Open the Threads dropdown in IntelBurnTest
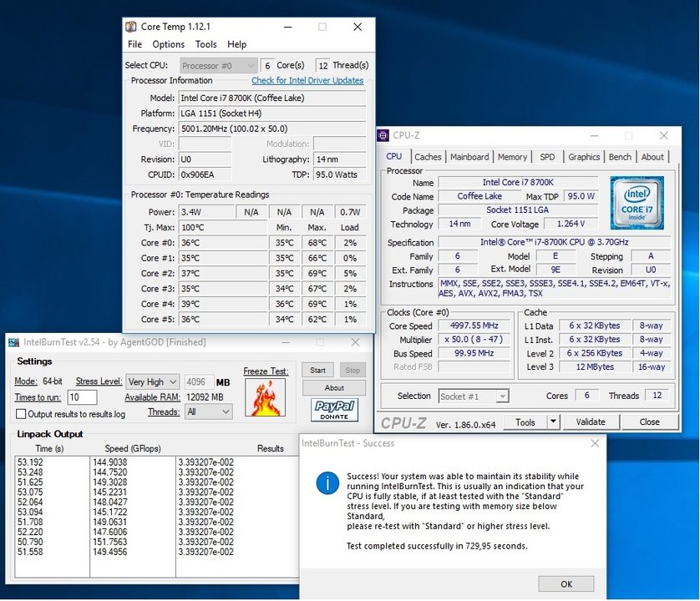 209,412
